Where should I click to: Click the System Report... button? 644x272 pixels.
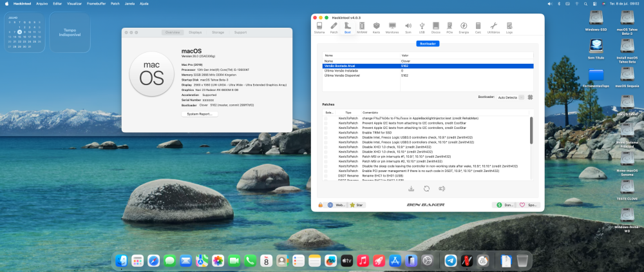point(200,114)
